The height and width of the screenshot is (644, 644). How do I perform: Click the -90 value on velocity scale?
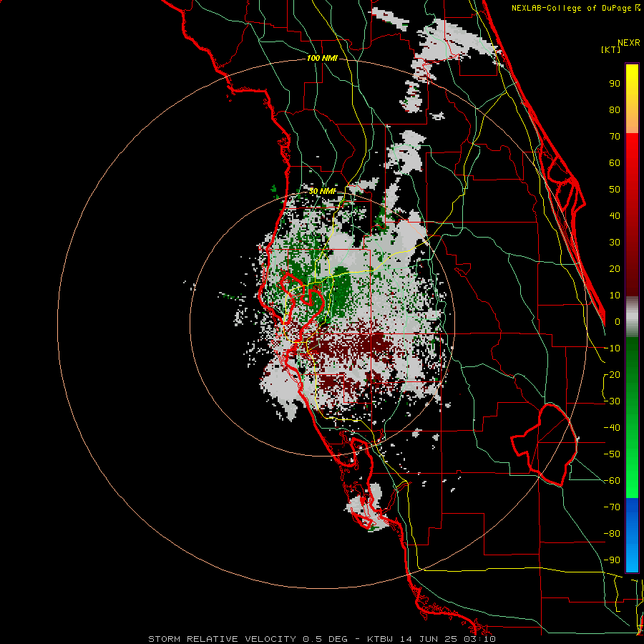(612, 560)
